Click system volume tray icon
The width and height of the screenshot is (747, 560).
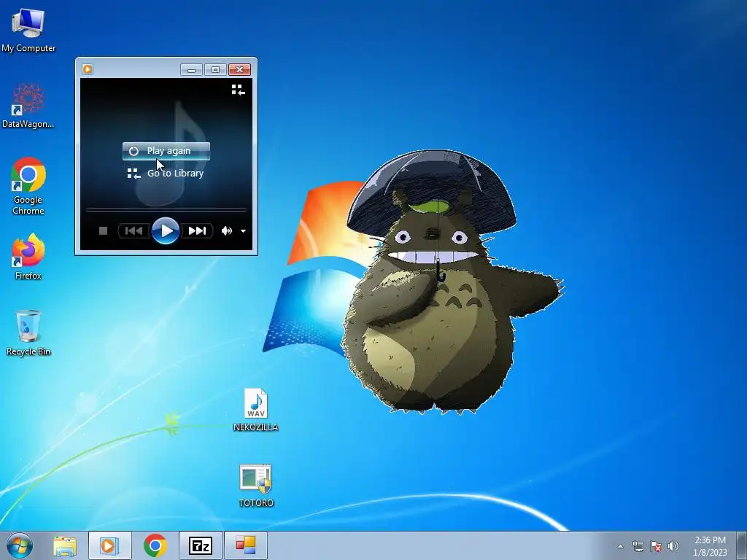coord(673,546)
